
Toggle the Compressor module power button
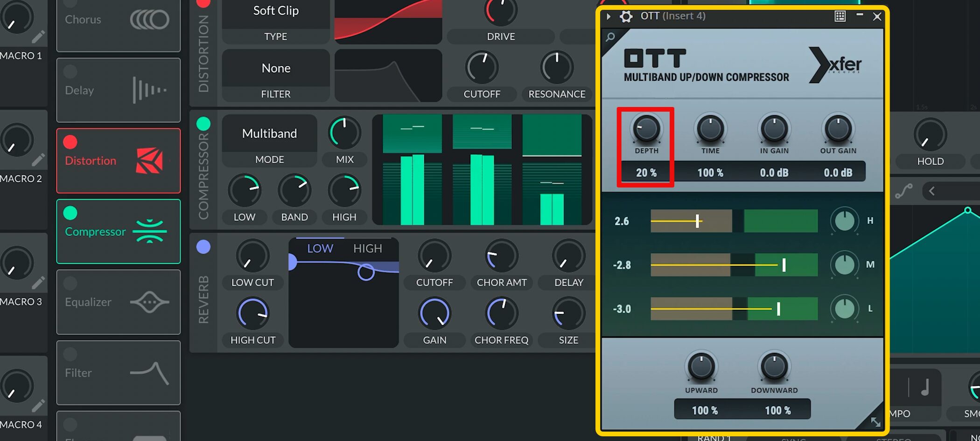[70, 213]
